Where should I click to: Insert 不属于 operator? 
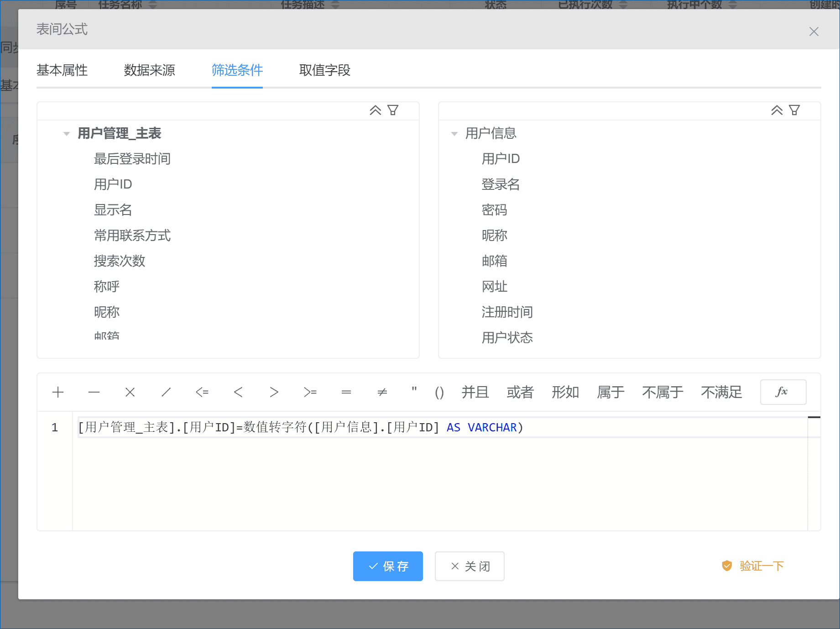click(663, 392)
